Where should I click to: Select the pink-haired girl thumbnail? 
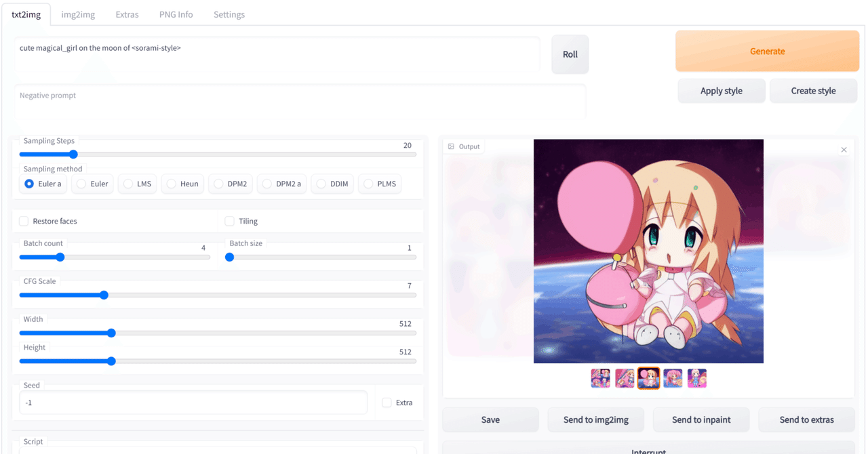(x=673, y=378)
